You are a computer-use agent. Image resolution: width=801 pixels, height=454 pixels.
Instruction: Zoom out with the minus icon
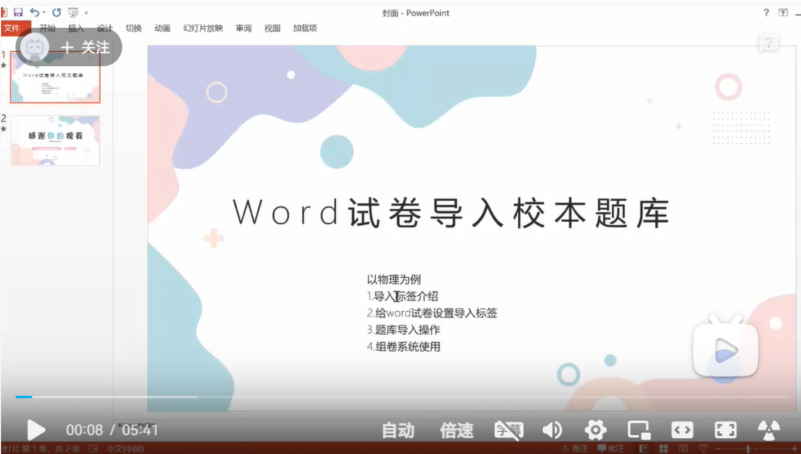pos(718,449)
